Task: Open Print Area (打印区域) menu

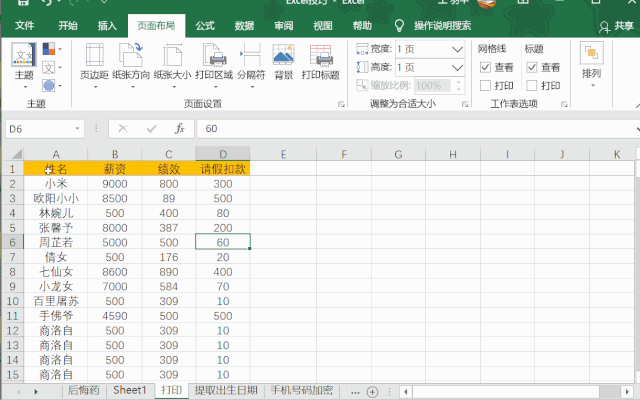Action: click(214, 67)
